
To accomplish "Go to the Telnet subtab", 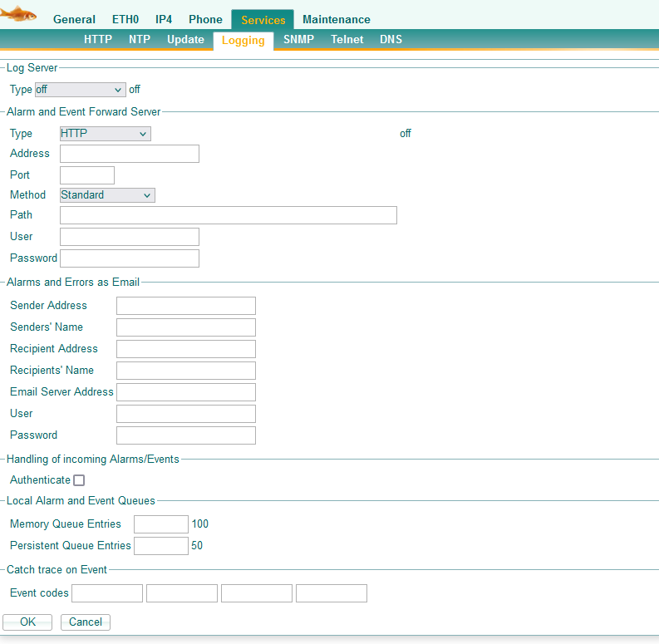I will coord(347,40).
